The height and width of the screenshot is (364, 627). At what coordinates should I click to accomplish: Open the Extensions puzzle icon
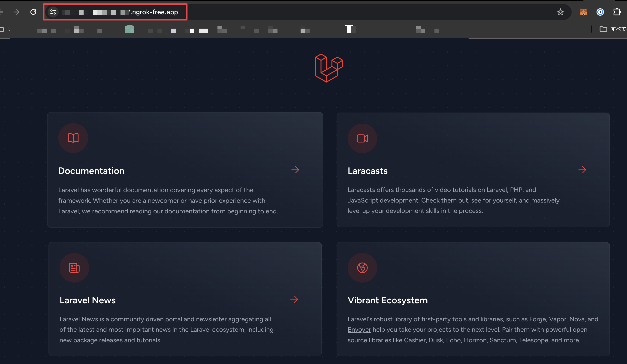pyautogui.click(x=617, y=12)
